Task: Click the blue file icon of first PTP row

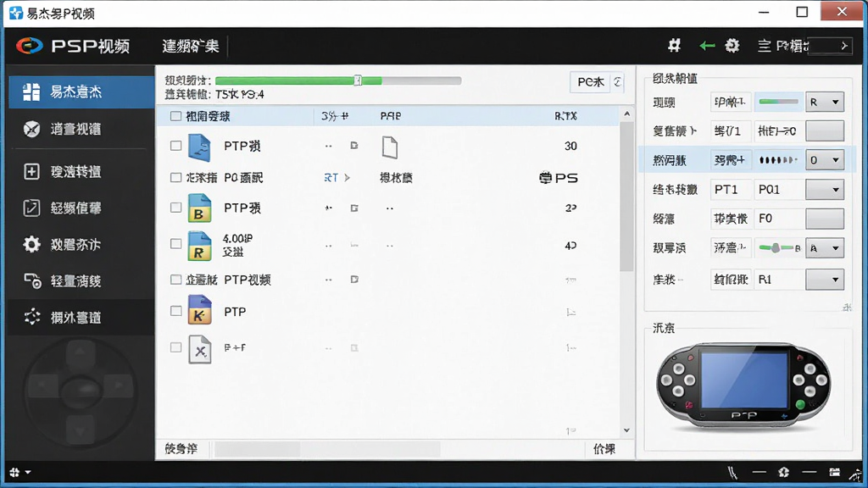Action: 198,147
